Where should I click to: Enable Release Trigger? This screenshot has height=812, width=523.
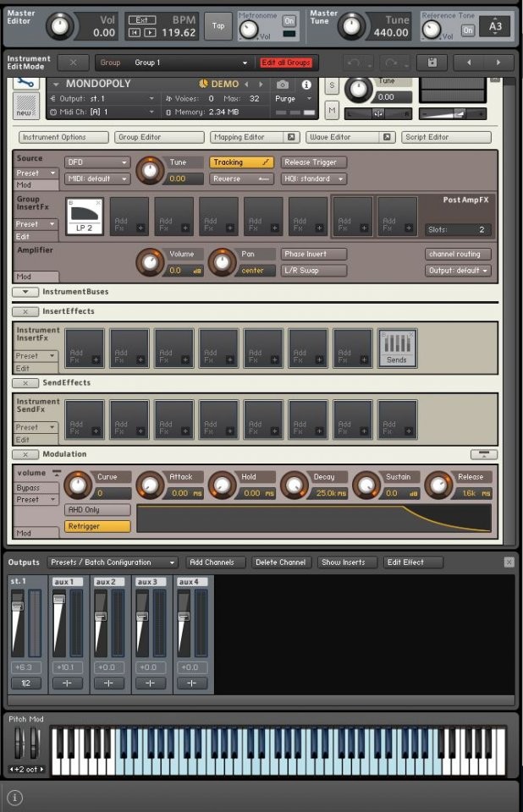[x=314, y=162]
